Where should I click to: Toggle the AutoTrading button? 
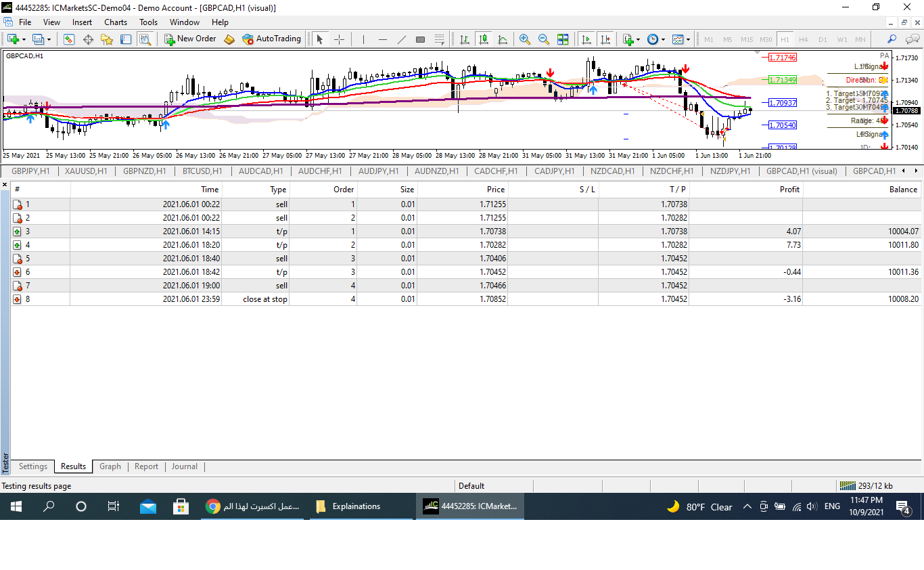[271, 39]
